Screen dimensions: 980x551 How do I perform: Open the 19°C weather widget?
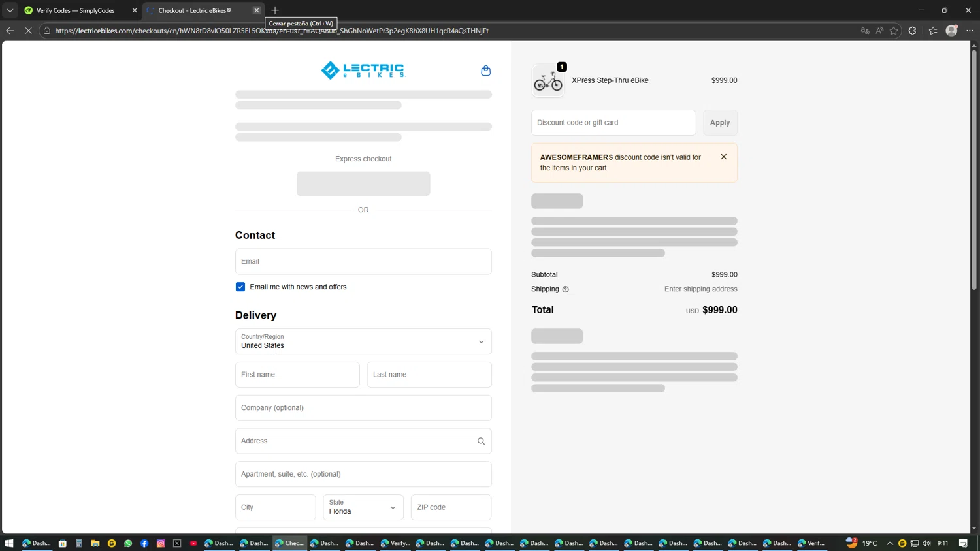tap(862, 543)
